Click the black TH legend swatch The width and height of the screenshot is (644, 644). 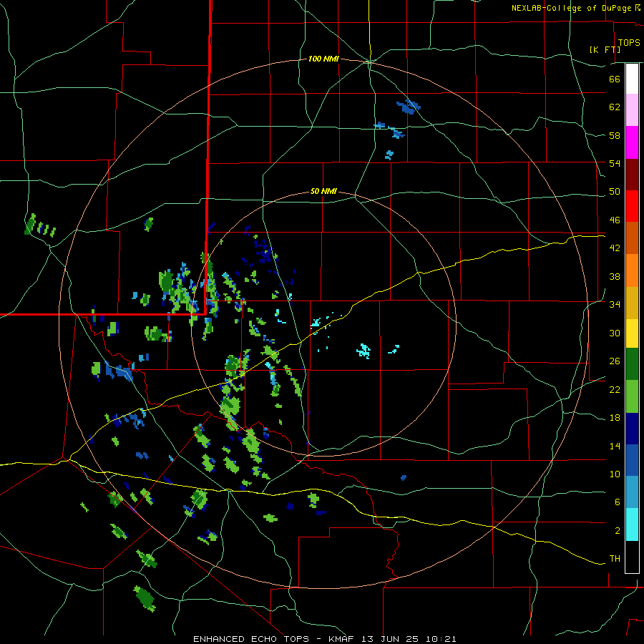pyautogui.click(x=632, y=557)
